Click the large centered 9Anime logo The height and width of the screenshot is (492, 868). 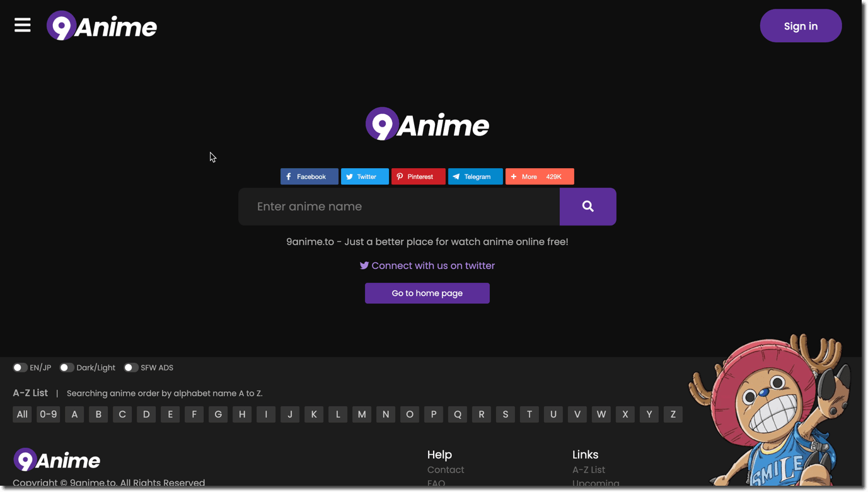(x=427, y=124)
